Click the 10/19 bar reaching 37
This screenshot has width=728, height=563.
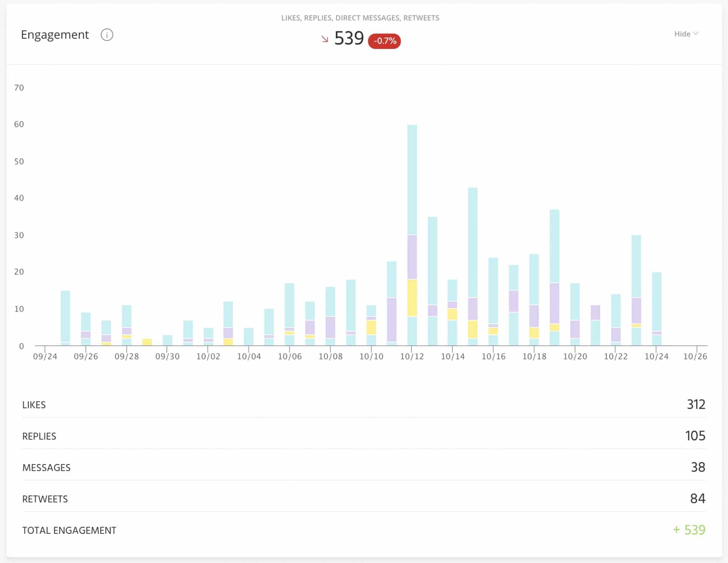(554, 278)
